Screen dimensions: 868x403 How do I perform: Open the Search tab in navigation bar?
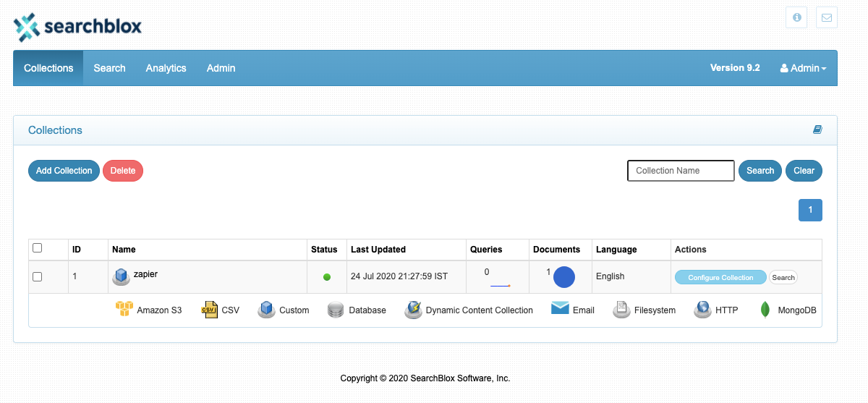click(110, 68)
